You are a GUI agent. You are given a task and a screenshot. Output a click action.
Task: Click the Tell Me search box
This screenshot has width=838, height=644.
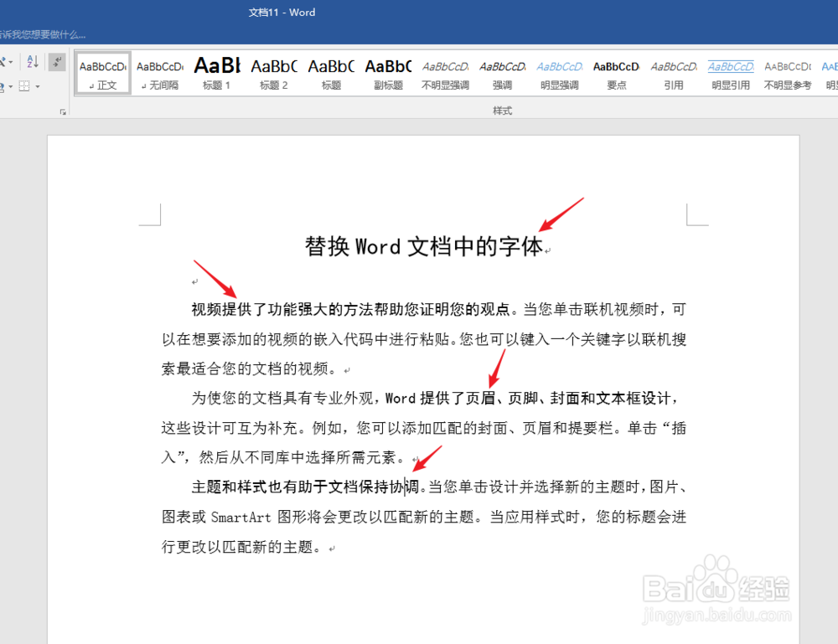point(42,33)
